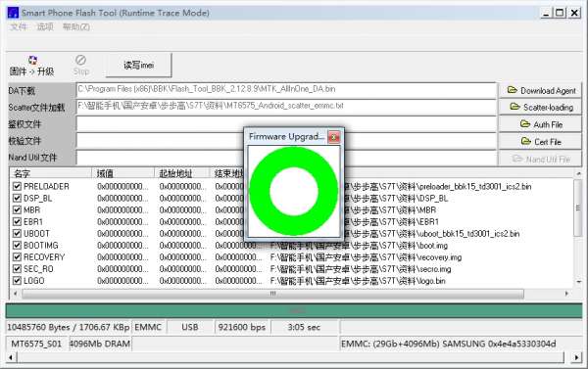Toggle the UBOOT partition checkbox

point(17,233)
